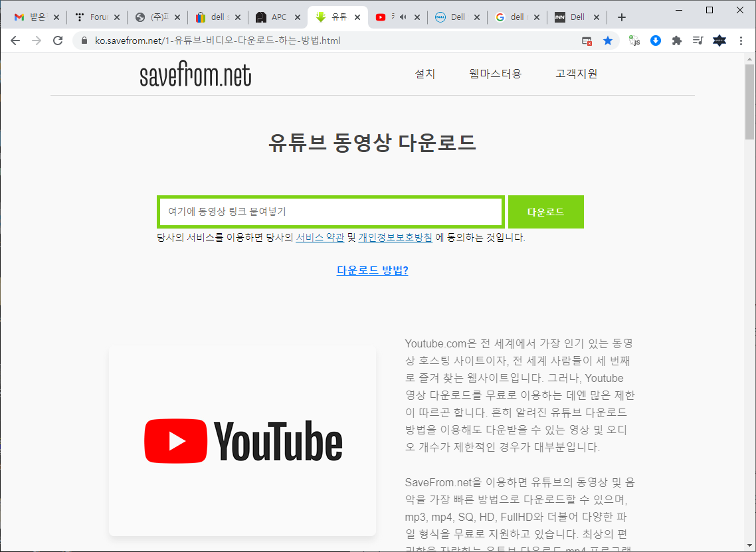Close the APC tab
756x552 pixels.
[298, 17]
